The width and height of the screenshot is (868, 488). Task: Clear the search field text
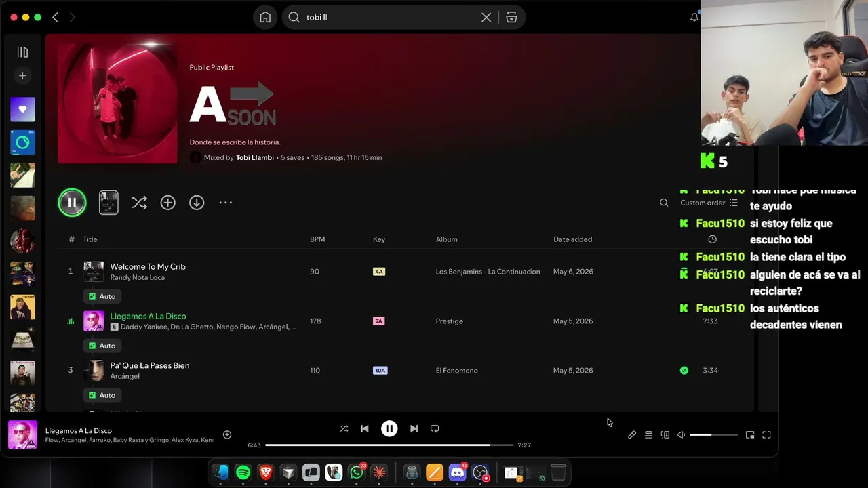point(486,18)
